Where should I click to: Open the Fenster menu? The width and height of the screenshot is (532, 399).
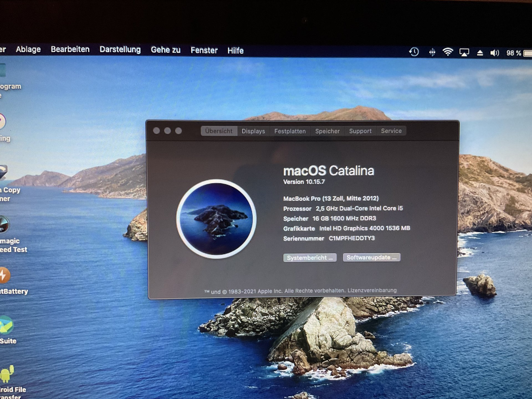(204, 50)
